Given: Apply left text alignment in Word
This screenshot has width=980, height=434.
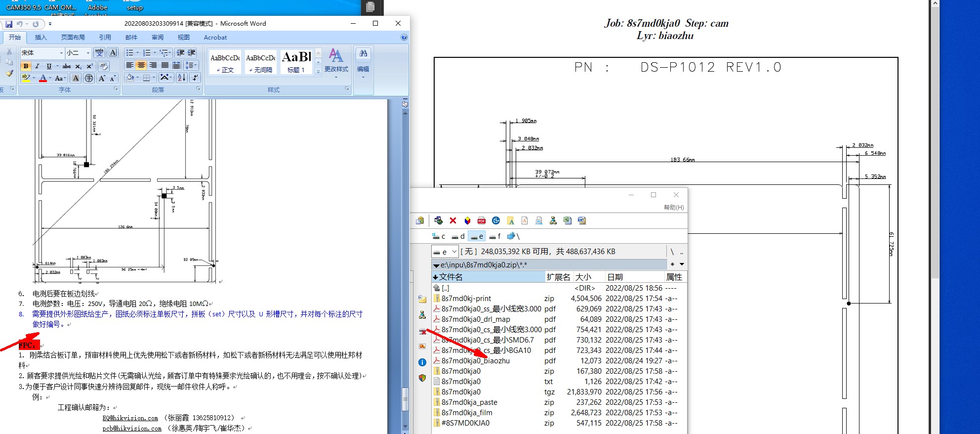Looking at the screenshot, I should click(129, 65).
